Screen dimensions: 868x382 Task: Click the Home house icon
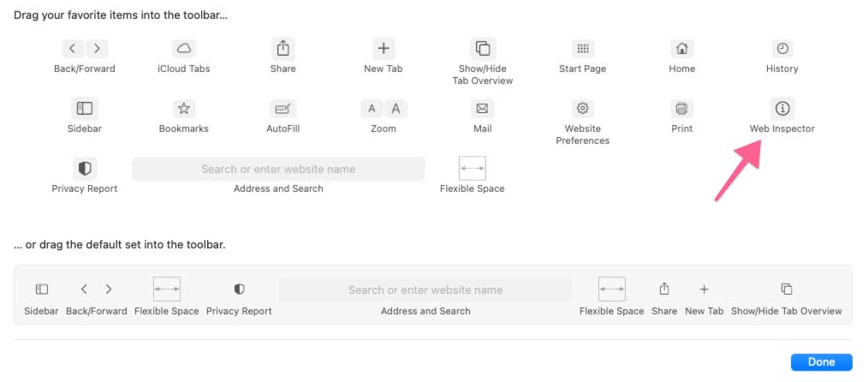tap(682, 49)
